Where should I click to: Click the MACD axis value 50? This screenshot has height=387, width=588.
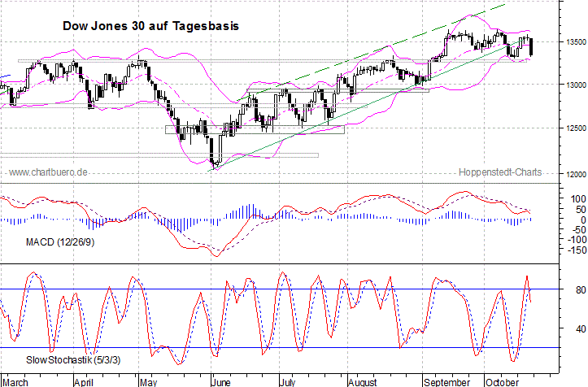[x=581, y=210]
